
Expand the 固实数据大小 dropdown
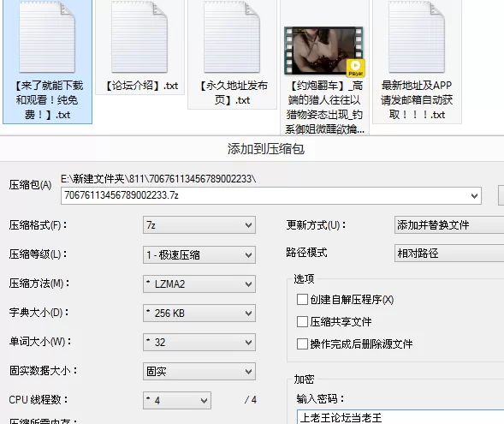[199, 371]
